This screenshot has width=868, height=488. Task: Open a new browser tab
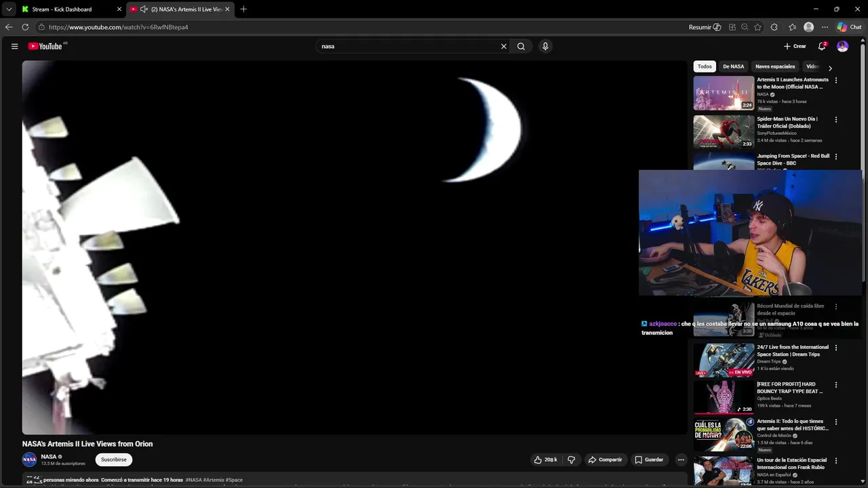(x=243, y=9)
